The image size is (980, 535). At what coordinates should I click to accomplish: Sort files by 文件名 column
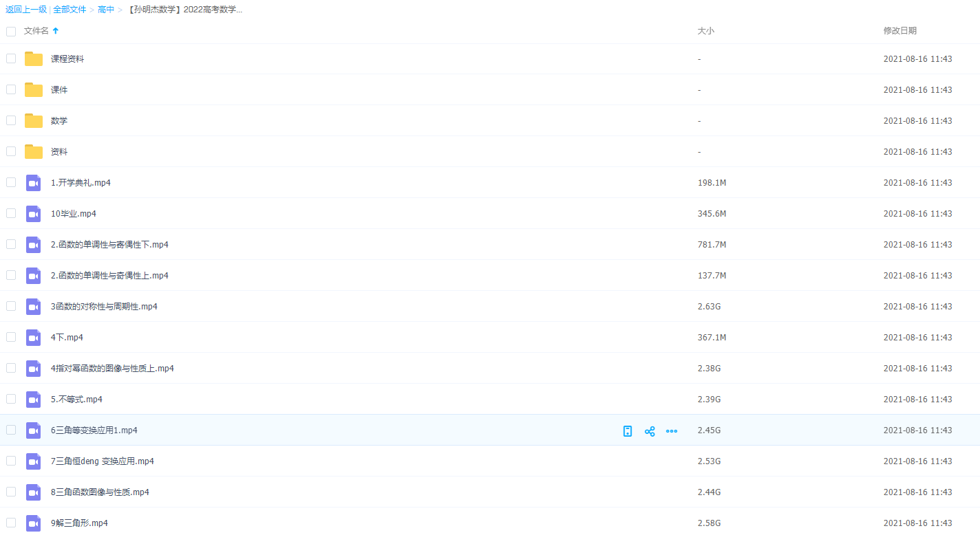tap(36, 31)
